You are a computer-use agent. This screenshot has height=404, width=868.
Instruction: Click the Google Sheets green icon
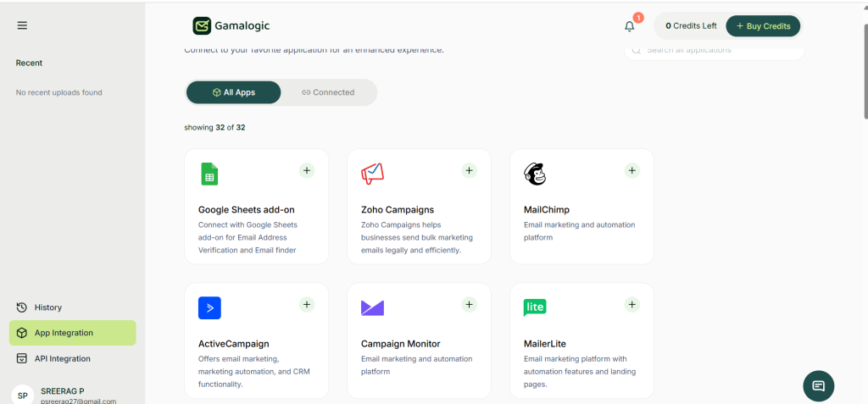click(x=209, y=174)
